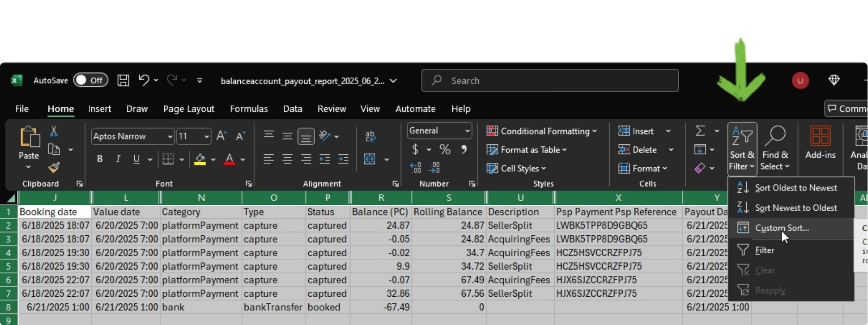Toggle Bold formatting

point(100,159)
